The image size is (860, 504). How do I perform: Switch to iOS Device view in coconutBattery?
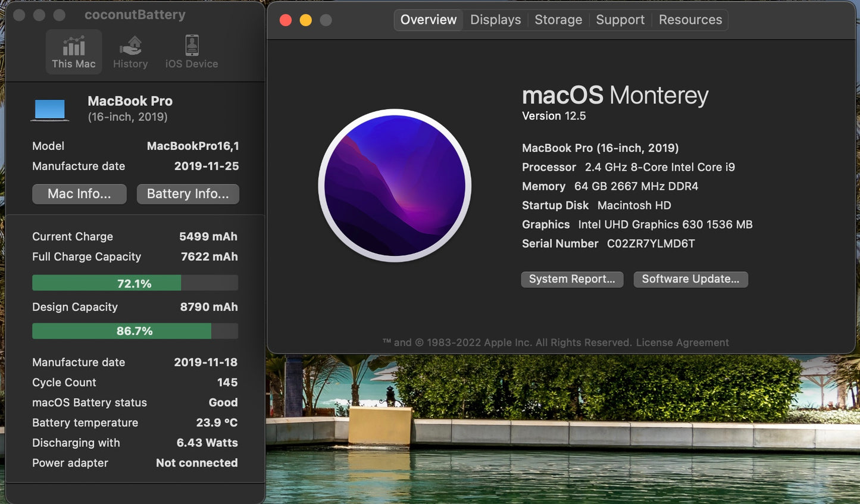pos(190,51)
